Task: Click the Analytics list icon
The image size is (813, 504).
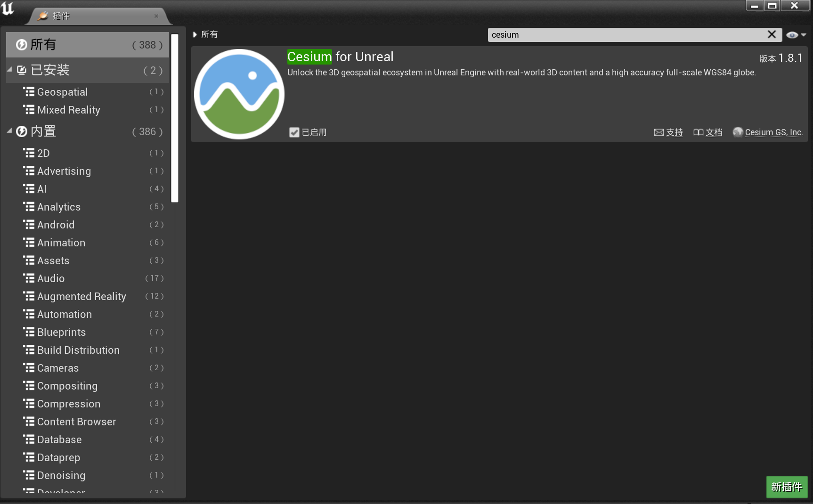Action: tap(29, 207)
